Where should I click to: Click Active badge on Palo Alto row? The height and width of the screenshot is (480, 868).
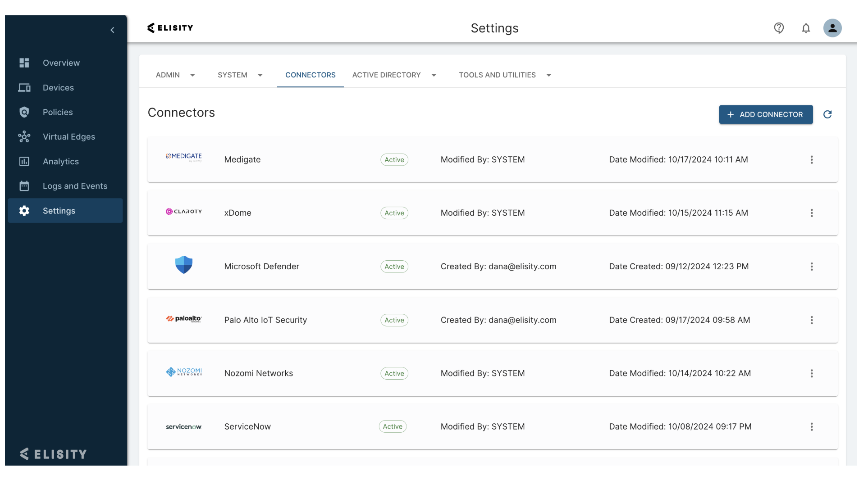click(394, 320)
